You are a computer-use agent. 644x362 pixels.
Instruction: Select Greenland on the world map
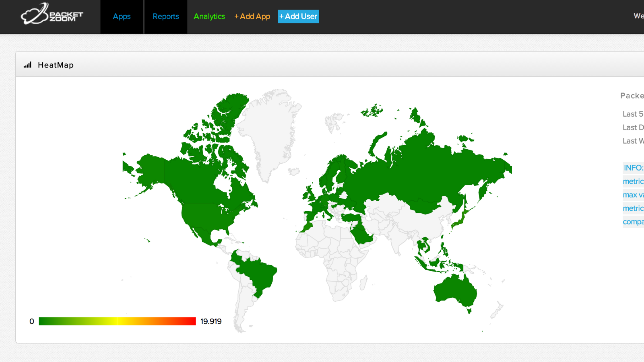click(270, 129)
